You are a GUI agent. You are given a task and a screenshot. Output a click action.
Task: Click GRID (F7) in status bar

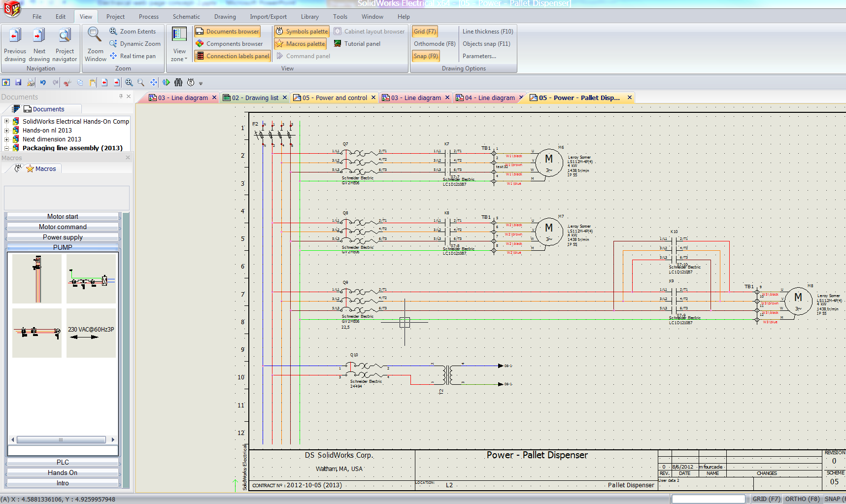766,499
